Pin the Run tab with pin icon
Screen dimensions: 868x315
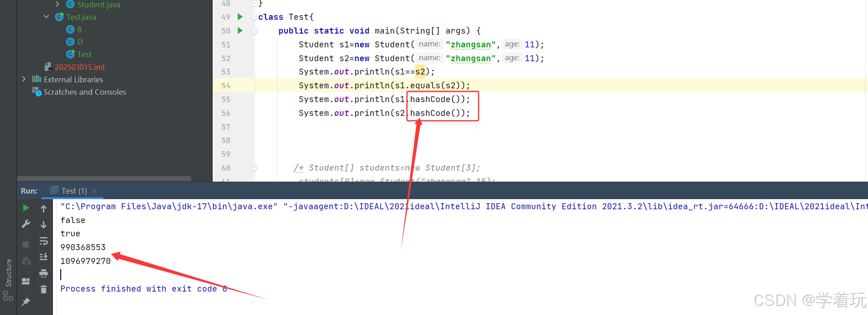pyautogui.click(x=26, y=302)
